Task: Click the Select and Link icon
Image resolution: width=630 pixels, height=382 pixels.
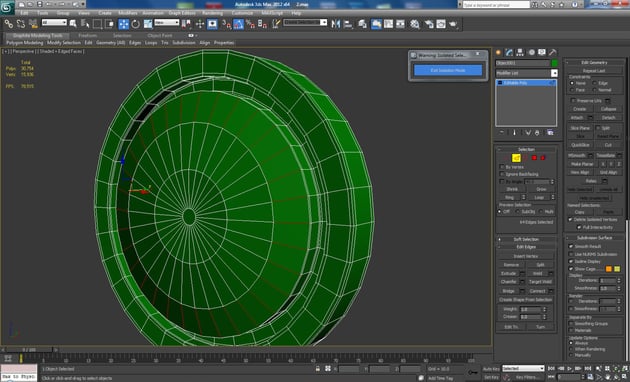Action: 8,24
